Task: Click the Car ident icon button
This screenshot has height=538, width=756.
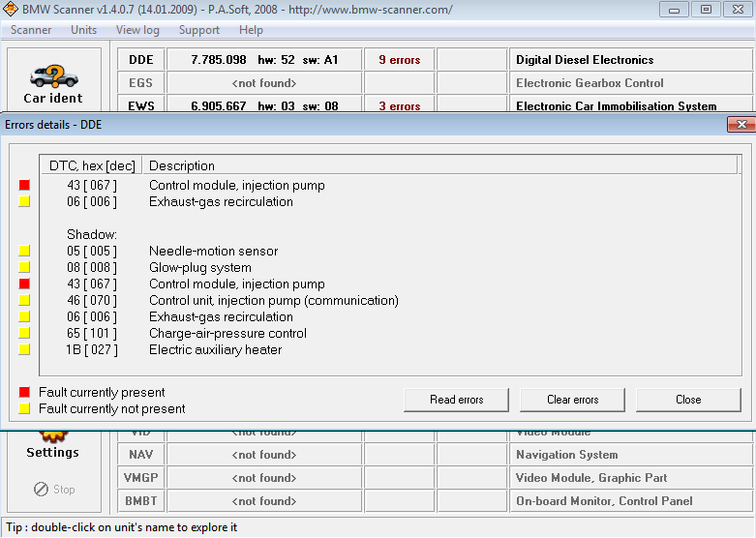Action: click(53, 82)
